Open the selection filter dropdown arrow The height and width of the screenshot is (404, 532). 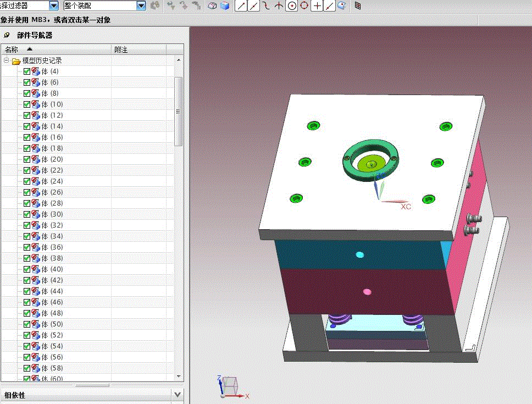pos(53,5)
